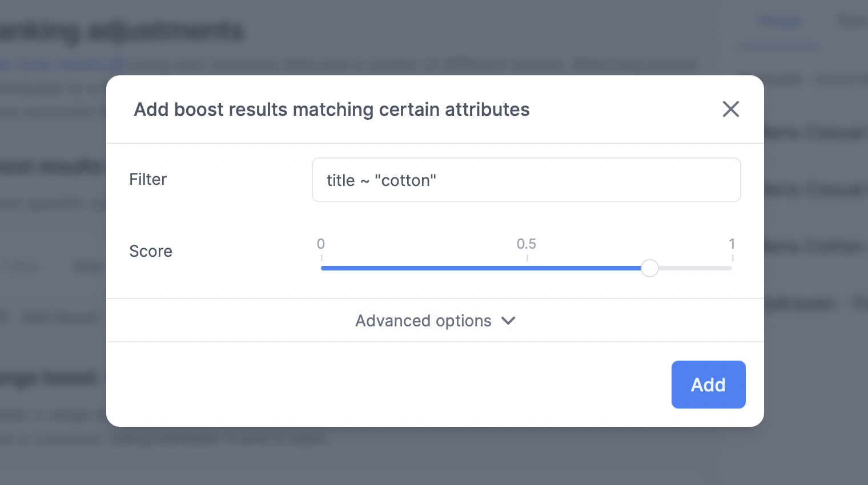This screenshot has height=485, width=868.
Task: Click the blurred blue link behind the dialog
Action: click(63, 63)
